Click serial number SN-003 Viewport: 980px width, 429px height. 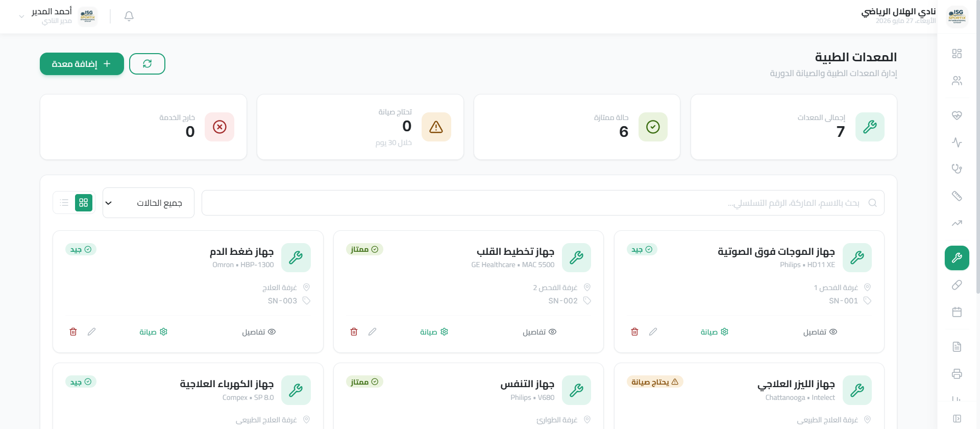[282, 301]
